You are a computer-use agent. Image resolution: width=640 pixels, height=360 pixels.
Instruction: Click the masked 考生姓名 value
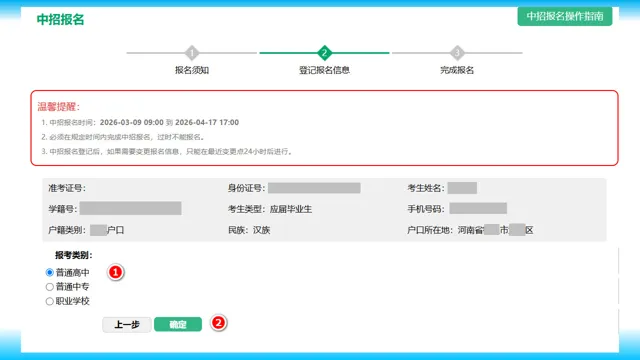pos(462,188)
